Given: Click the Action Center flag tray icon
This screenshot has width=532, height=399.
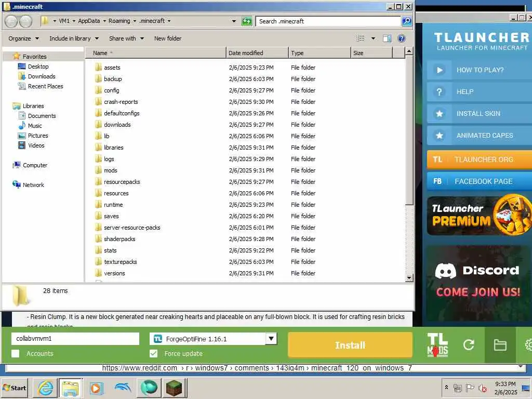Looking at the screenshot, I should pyautogui.click(x=470, y=388).
